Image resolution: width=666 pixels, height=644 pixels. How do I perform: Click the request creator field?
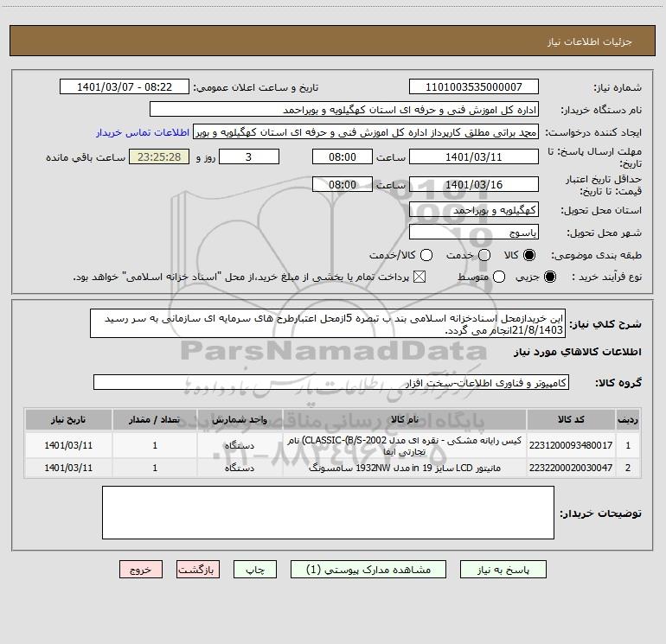366,132
